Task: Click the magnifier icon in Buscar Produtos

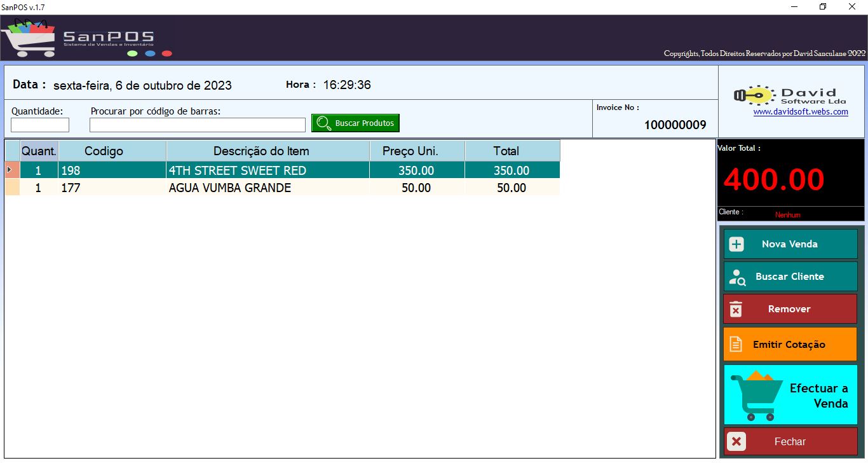Action: [325, 122]
